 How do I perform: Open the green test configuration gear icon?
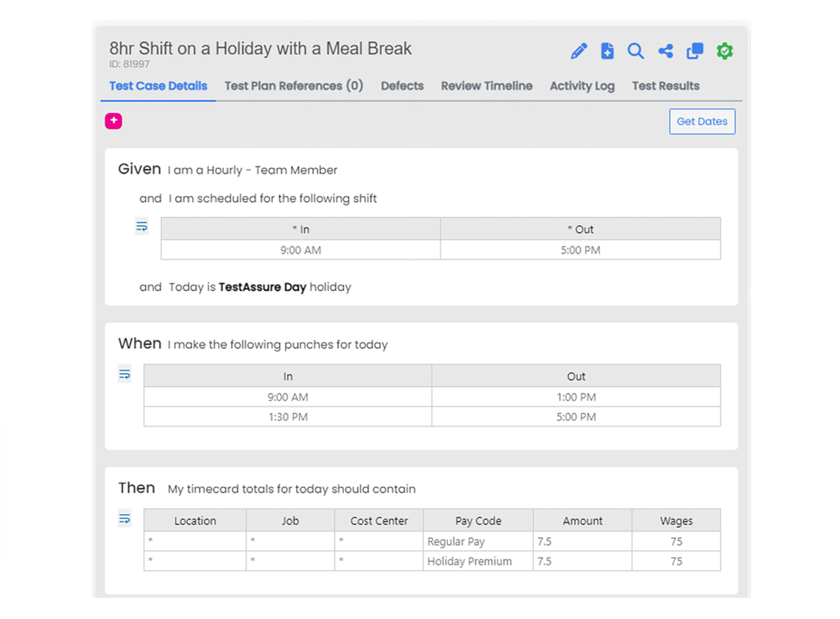(725, 51)
